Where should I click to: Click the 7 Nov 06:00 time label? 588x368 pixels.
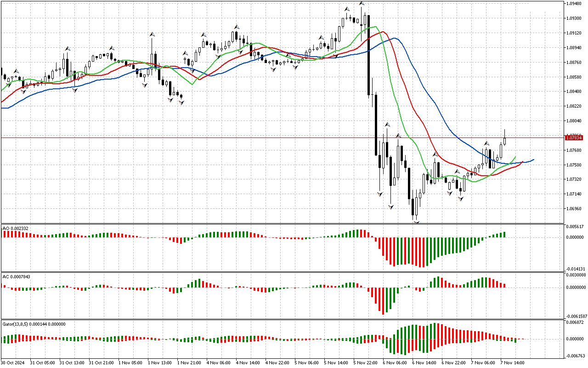tap(483, 363)
